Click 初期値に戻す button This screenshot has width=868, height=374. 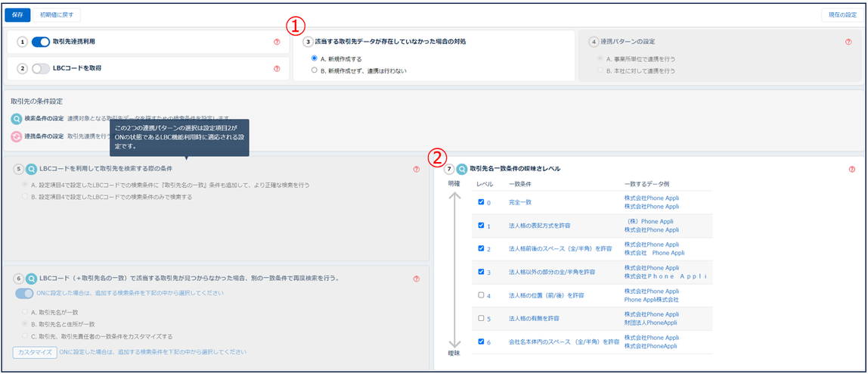pyautogui.click(x=57, y=15)
